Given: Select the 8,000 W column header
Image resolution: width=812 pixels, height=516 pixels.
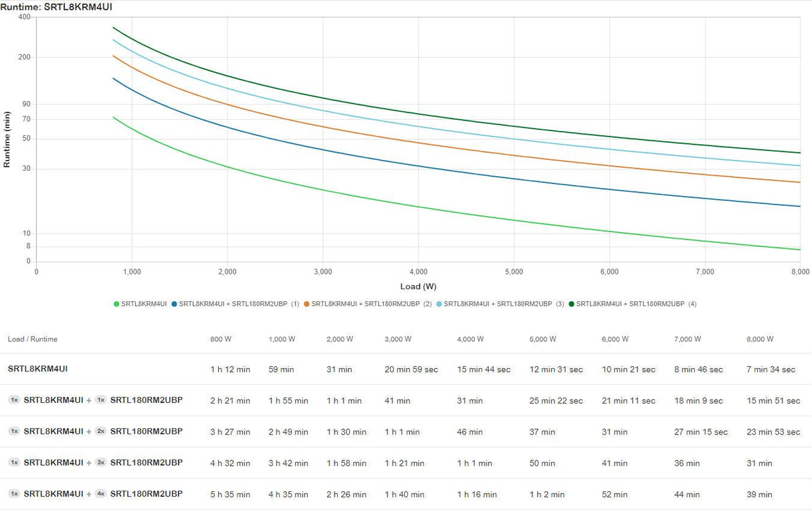Looking at the screenshot, I should click(x=760, y=339).
